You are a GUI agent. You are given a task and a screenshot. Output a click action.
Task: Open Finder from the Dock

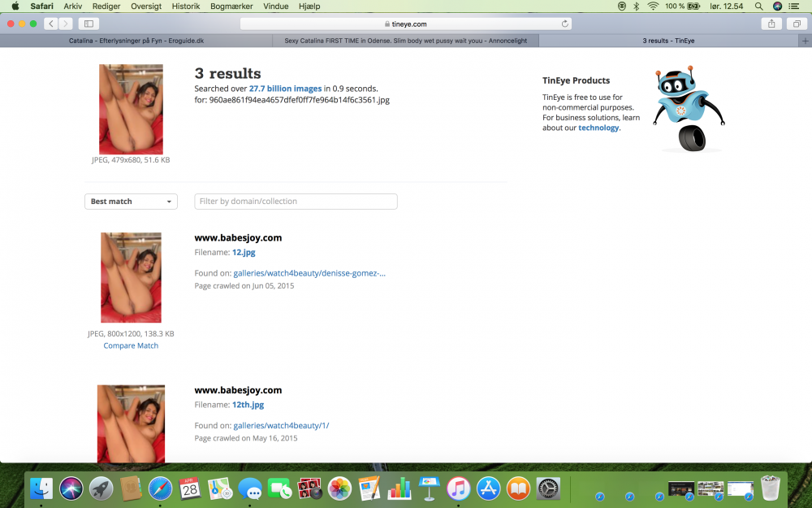[x=41, y=488]
